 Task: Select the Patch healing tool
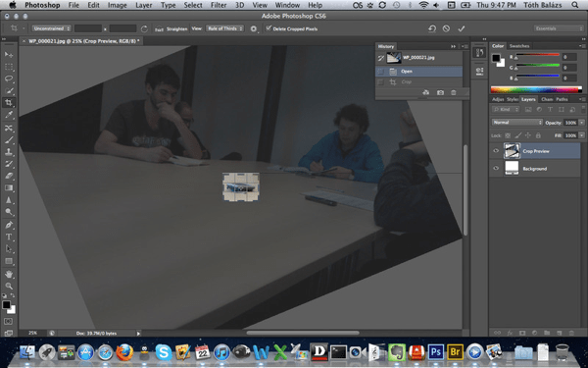[x=9, y=128]
